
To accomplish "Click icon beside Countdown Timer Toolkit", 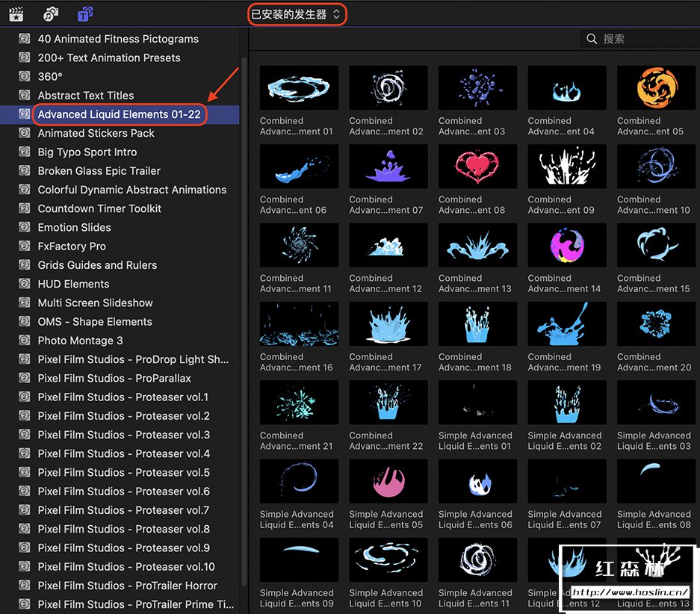I will (25, 208).
